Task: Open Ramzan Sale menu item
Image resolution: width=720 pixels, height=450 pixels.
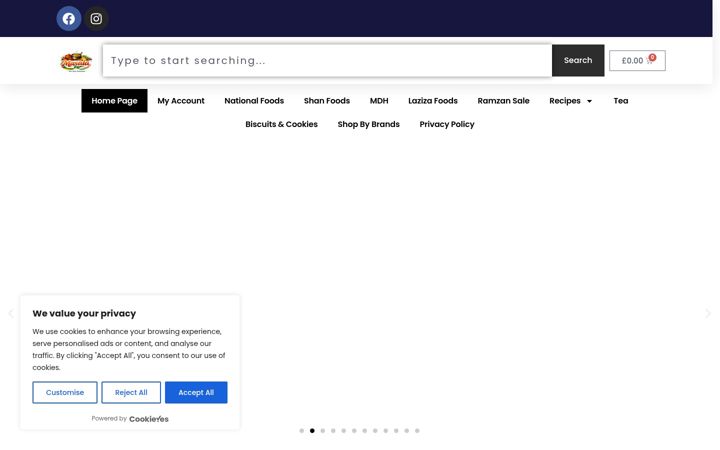Action: 503,101
